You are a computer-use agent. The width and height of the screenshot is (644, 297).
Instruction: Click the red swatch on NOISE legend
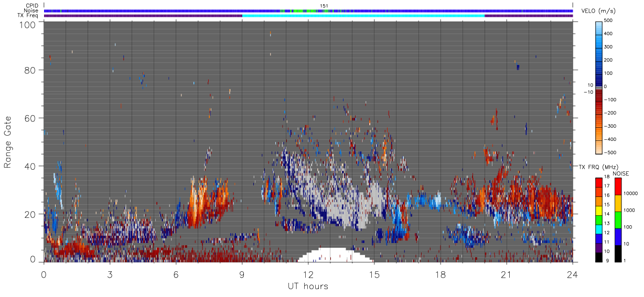pos(618,186)
